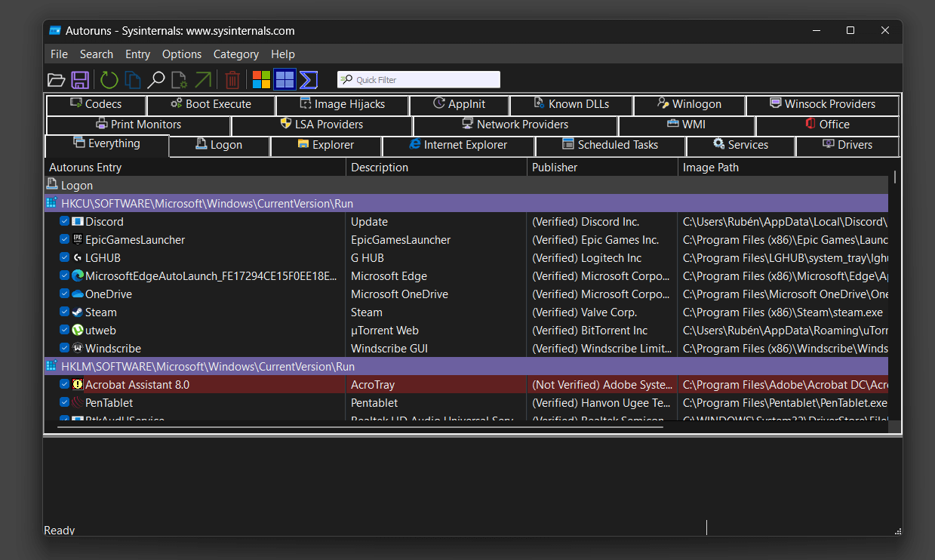Sort by the Publisher column header
Image resolution: width=935 pixels, height=560 pixels.
click(601, 168)
